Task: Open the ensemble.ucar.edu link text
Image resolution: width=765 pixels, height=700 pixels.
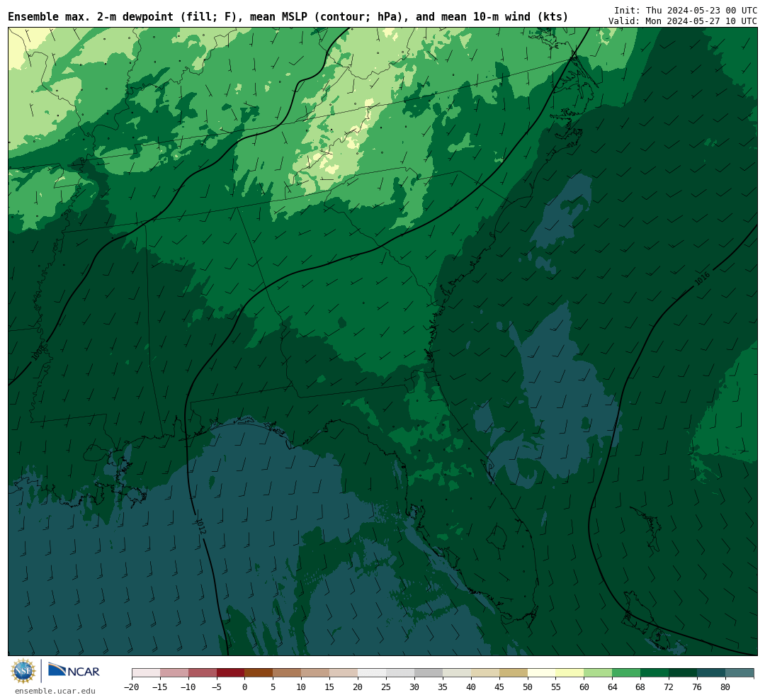Action: [55, 691]
